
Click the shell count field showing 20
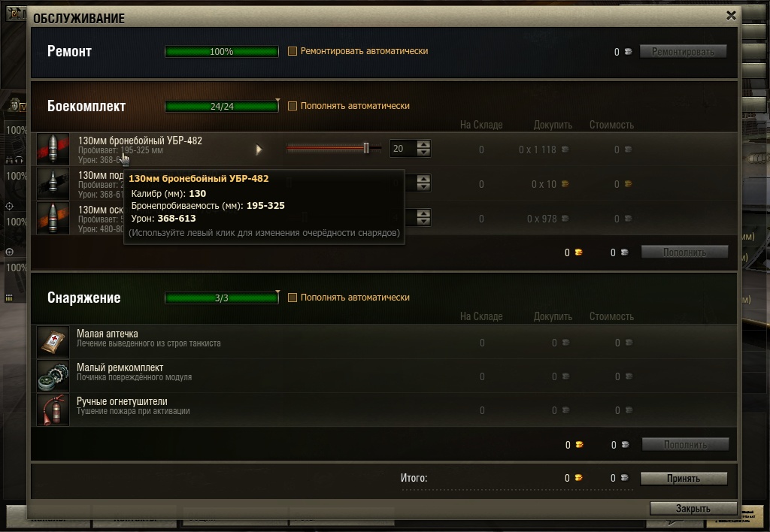403,148
